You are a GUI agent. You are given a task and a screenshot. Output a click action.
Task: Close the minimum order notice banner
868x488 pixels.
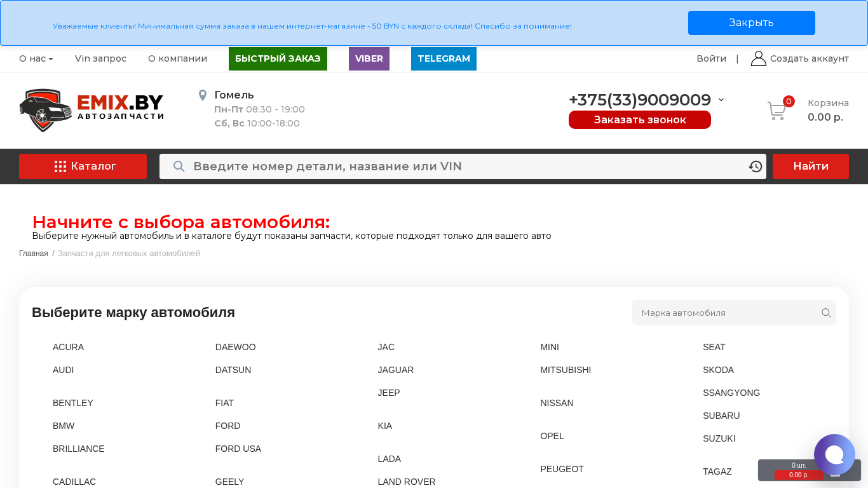pos(752,23)
